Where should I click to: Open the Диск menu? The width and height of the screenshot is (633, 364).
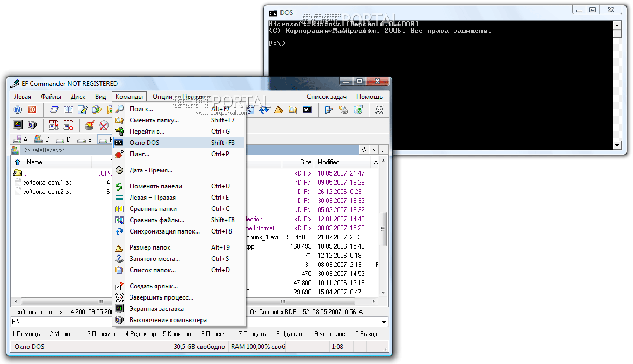click(x=78, y=97)
